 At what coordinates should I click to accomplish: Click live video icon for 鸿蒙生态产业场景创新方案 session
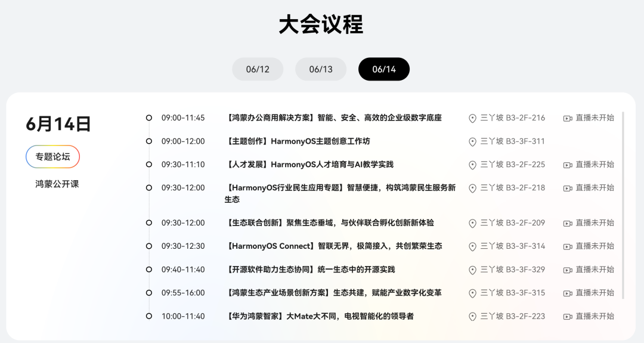click(568, 293)
